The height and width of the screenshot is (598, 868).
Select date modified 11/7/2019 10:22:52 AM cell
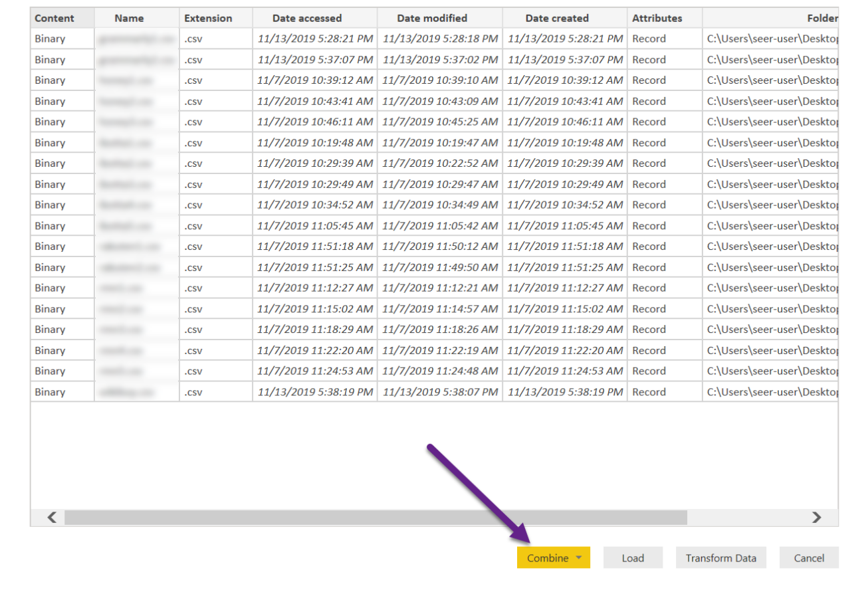click(x=440, y=163)
